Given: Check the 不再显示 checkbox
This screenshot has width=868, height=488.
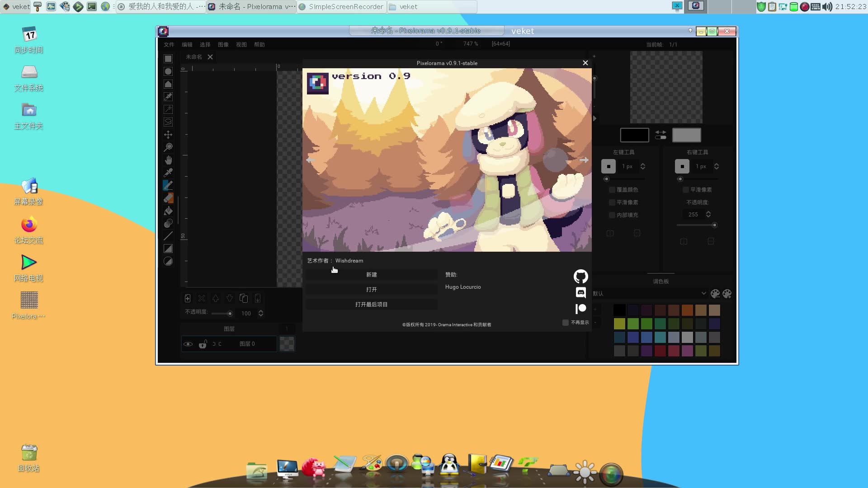Looking at the screenshot, I should pos(565,323).
